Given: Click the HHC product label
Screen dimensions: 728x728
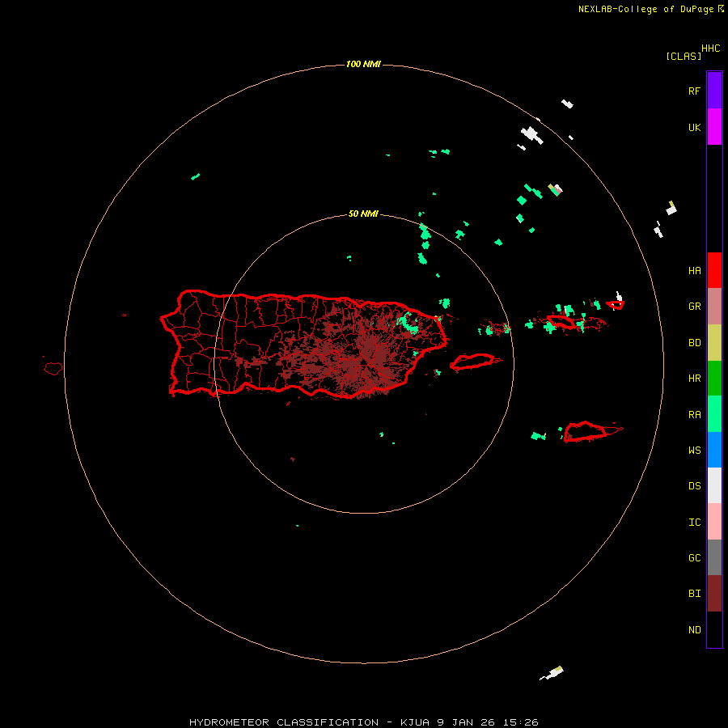Looking at the screenshot, I should tap(710, 49).
